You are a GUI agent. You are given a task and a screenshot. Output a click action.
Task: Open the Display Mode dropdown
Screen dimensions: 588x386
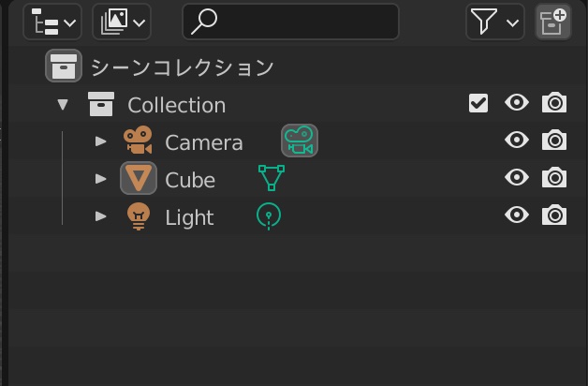coord(122,22)
